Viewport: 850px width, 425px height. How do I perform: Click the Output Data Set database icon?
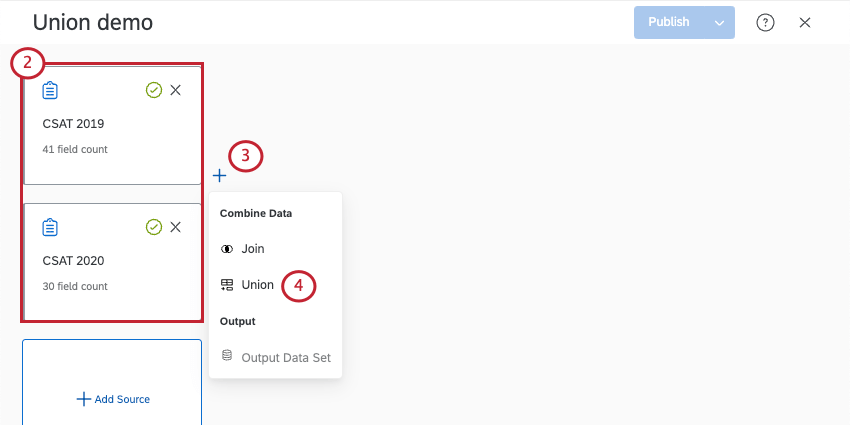pyautogui.click(x=227, y=356)
